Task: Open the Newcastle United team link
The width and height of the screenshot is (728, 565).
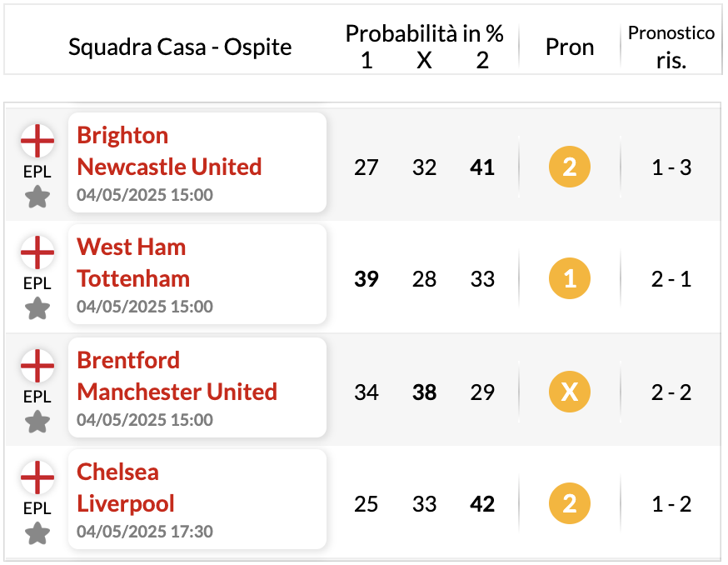Action: (x=169, y=167)
